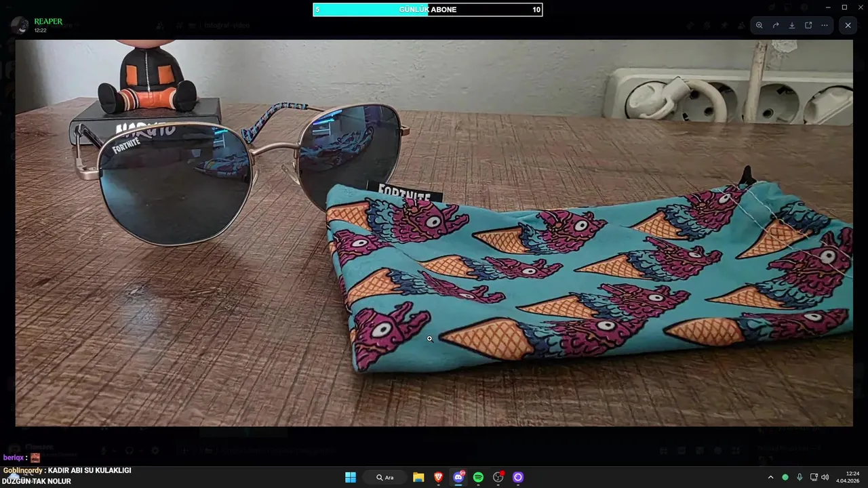The image size is (868, 488).
Task: Open the clock showing 12:24 and date
Action: (x=848, y=477)
